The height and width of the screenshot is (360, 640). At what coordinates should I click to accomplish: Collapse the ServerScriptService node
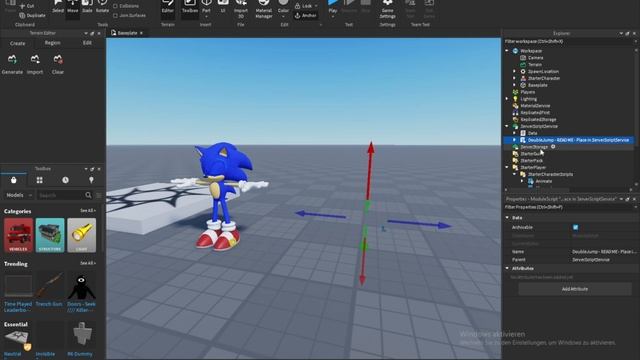click(507, 126)
